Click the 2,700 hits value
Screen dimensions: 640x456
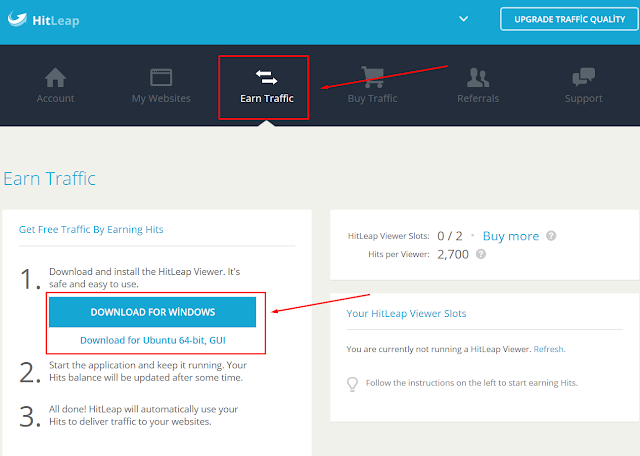pos(453,254)
